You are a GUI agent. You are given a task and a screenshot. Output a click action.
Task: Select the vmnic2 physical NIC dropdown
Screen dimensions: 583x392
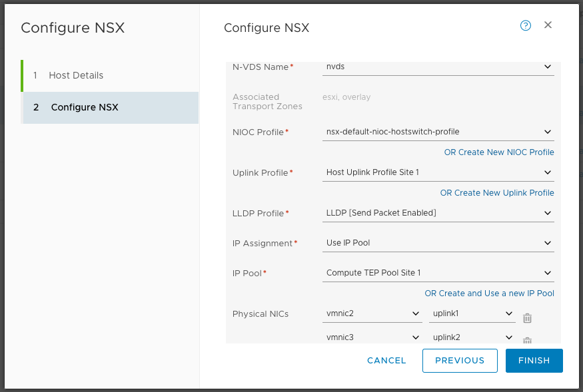coord(372,313)
